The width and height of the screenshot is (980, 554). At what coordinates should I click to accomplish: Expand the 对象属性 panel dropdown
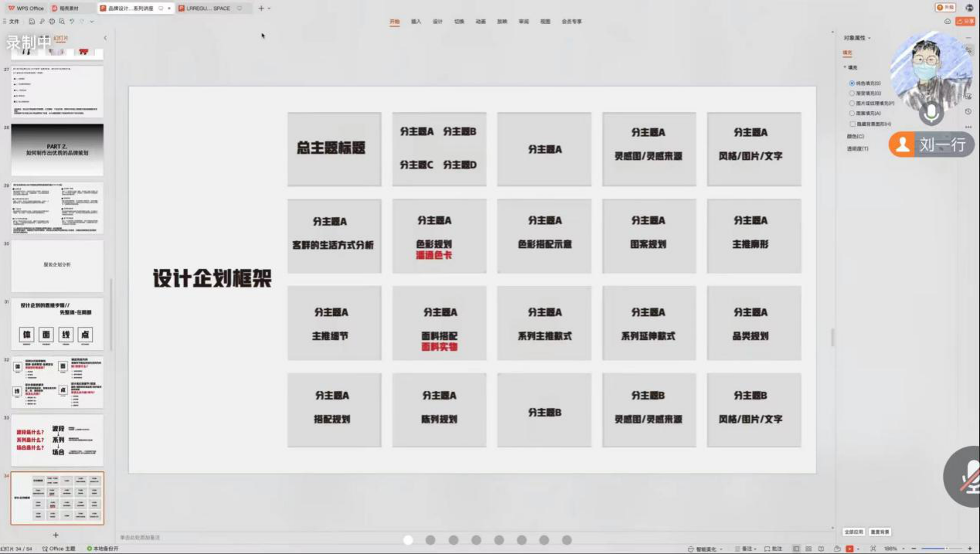pyautogui.click(x=869, y=38)
